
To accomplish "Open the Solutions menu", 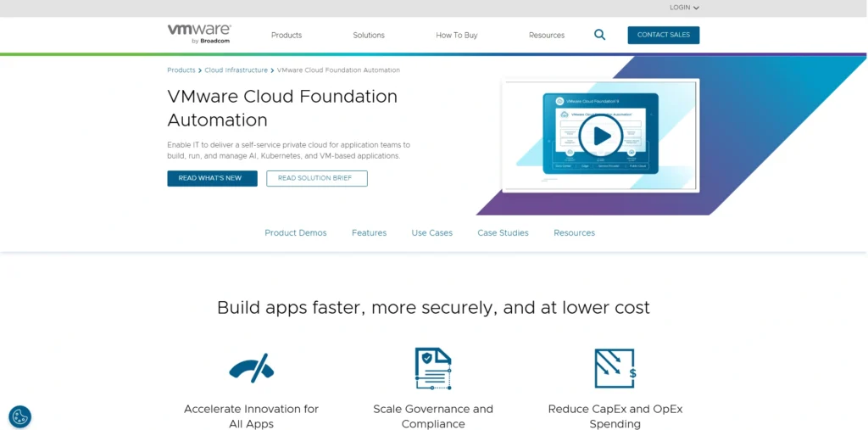I will [369, 35].
